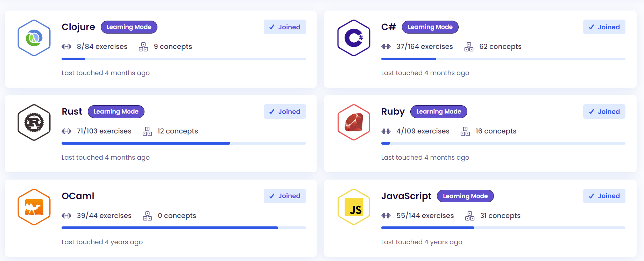
Task: Click the concepts blocks icon on OCaml card
Action: pos(147,216)
